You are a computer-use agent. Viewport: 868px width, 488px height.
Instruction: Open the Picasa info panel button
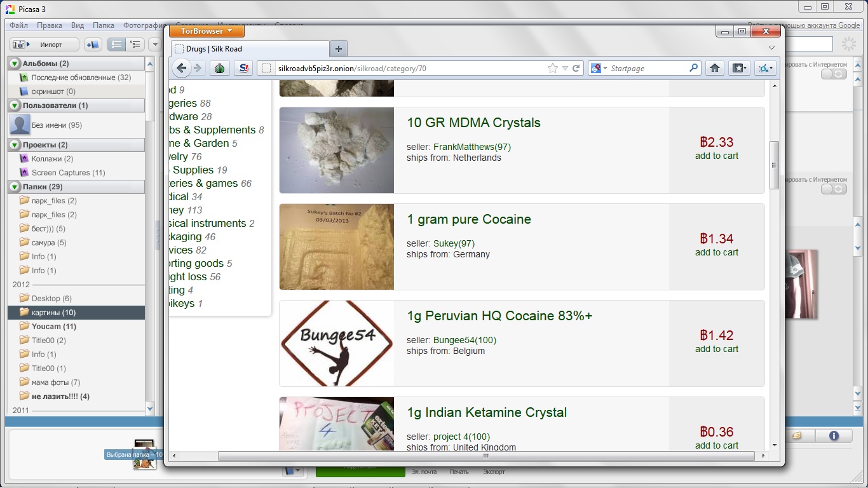click(834, 436)
